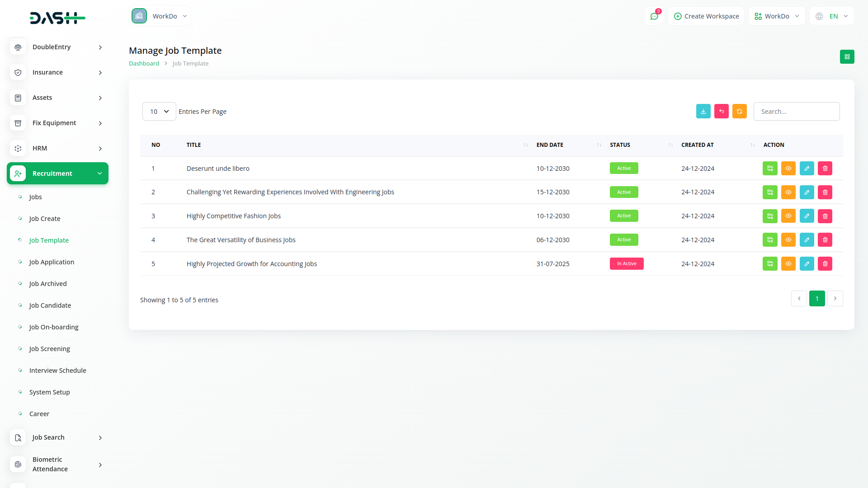The width and height of the screenshot is (868, 488).
Task: Open the chat messages icon
Action: (x=654, y=16)
